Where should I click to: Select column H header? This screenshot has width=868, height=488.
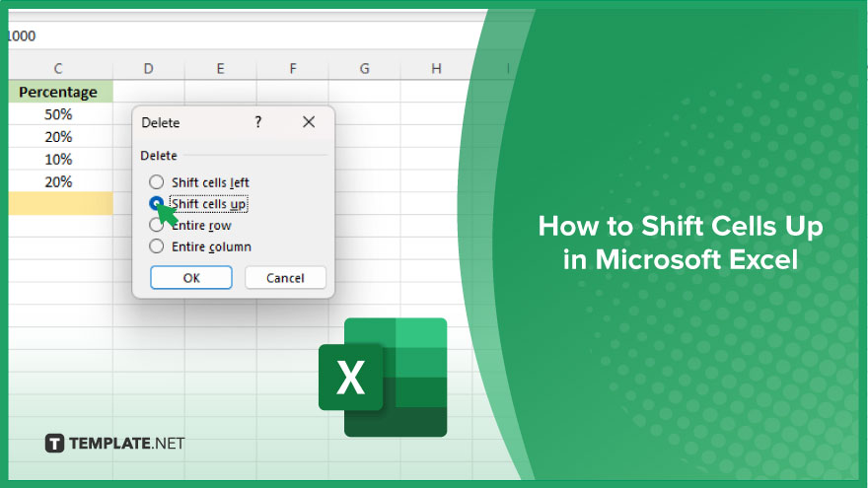[436, 69]
